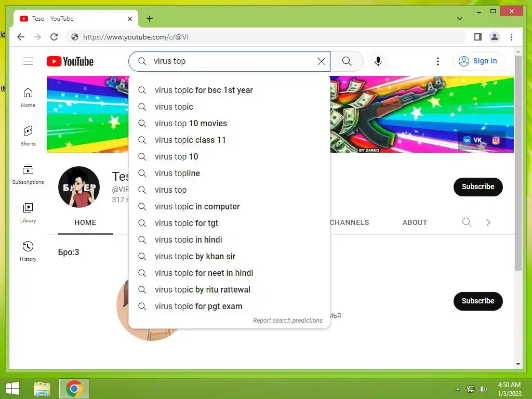Choose suggestion 'virus topic for tgt'
Image resolution: width=532 pixels, height=399 pixels.
(x=229, y=223)
